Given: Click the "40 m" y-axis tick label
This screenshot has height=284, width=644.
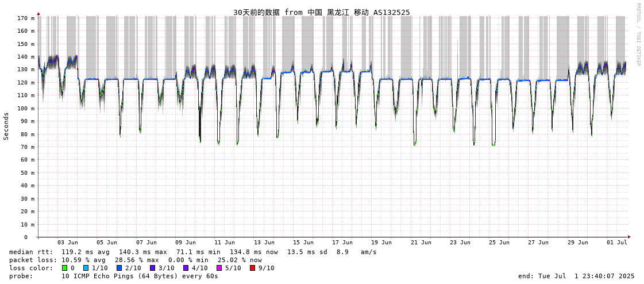Looking at the screenshot, I should point(27,185).
